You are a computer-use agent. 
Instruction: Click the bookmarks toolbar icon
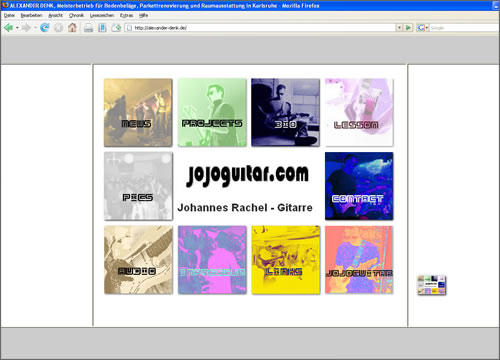102,28
